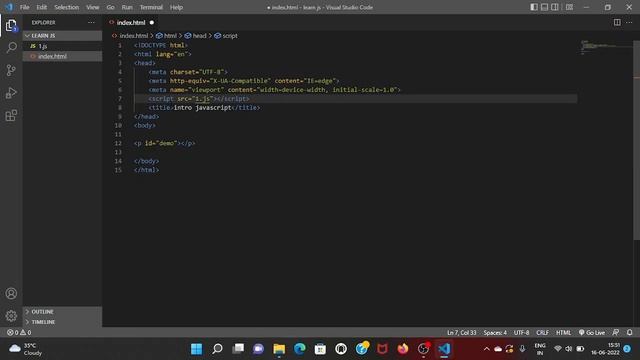Image resolution: width=640 pixels, height=360 pixels.
Task: Open the Go menu
Action: point(111,7)
